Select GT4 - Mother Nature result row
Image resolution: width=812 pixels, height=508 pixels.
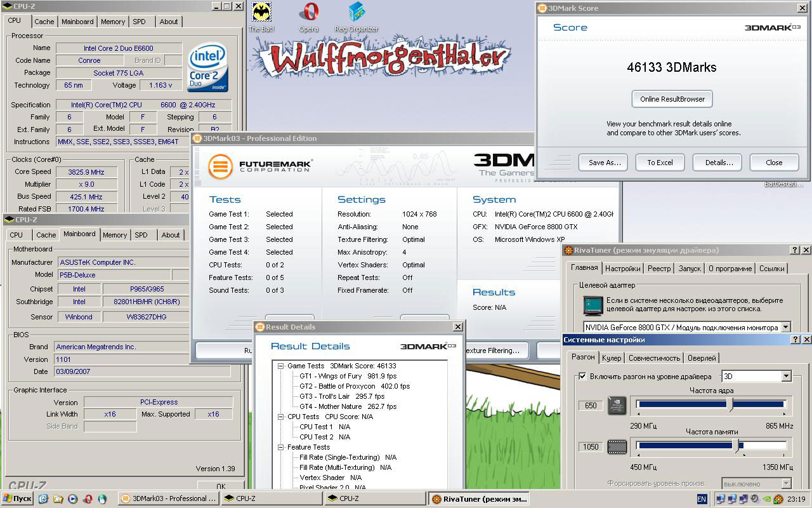pos(348,406)
